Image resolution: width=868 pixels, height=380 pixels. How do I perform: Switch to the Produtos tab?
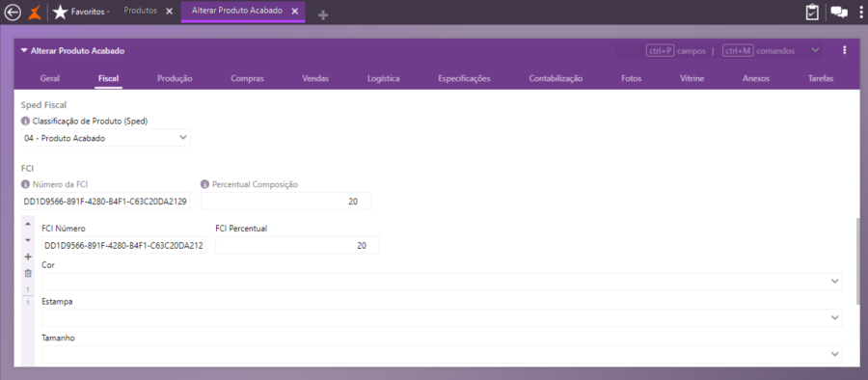coord(140,11)
